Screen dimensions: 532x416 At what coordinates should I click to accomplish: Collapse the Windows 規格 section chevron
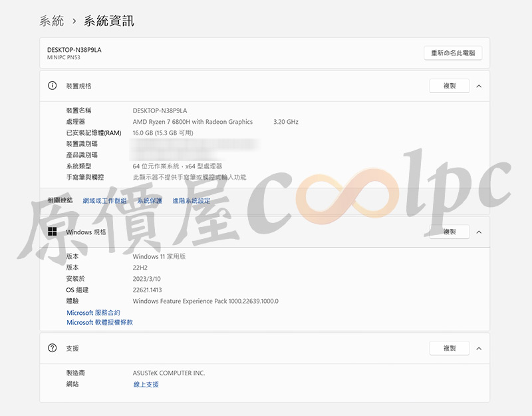479,232
